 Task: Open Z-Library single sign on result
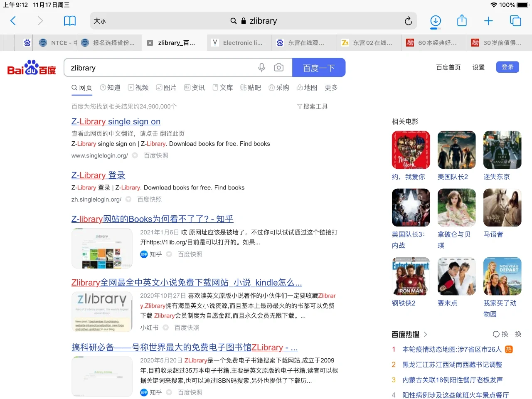point(116,121)
